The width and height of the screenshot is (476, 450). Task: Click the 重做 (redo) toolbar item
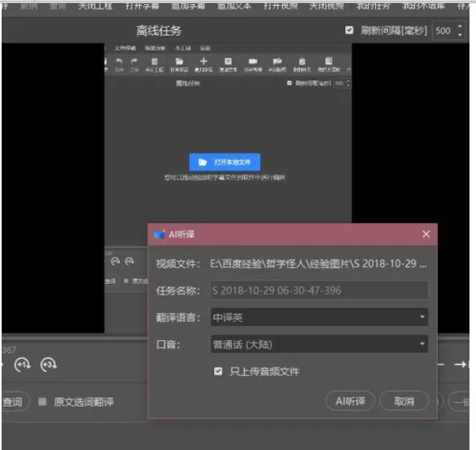[58, 6]
